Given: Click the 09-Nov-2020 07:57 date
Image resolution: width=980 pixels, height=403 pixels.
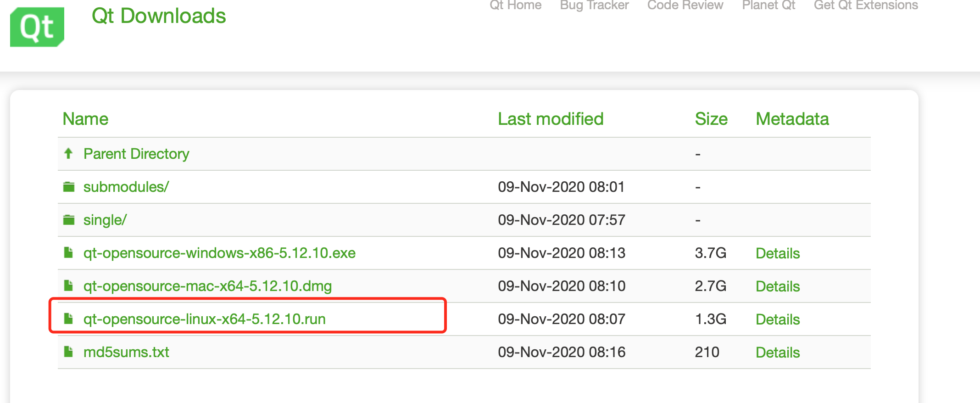Looking at the screenshot, I should pos(562,220).
